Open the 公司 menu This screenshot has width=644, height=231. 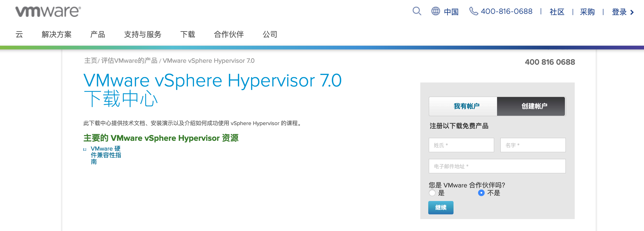[270, 34]
